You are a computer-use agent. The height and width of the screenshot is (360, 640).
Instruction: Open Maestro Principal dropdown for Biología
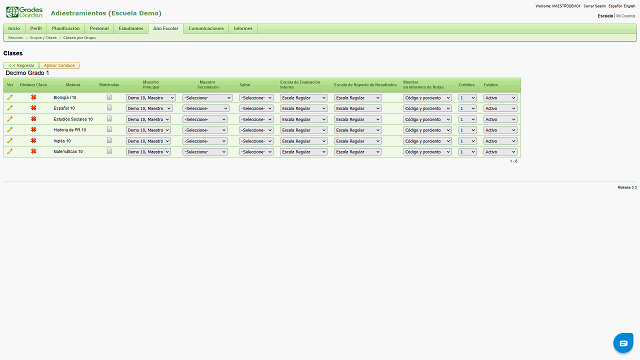pyautogui.click(x=151, y=98)
